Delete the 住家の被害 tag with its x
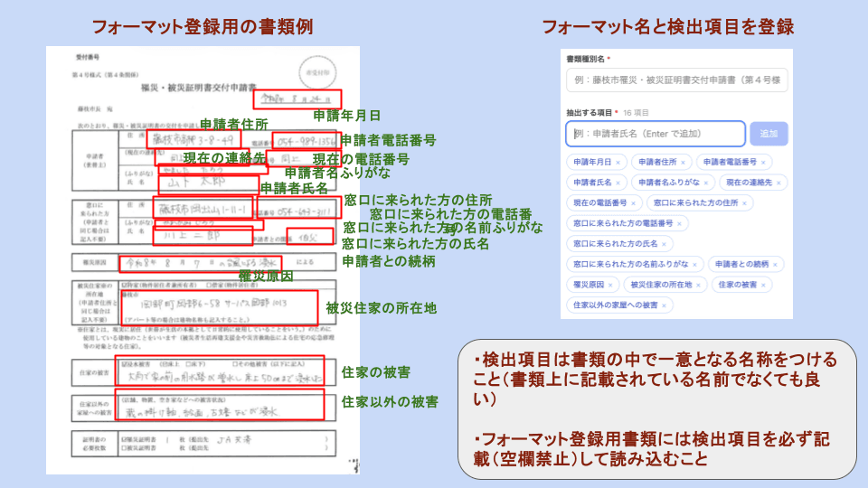868x488 pixels. [763, 286]
